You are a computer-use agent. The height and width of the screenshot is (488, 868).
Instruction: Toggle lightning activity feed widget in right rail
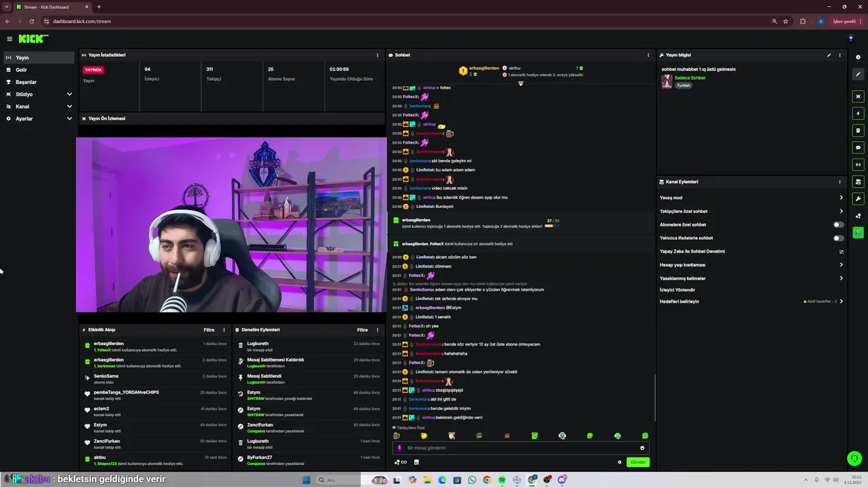[858, 113]
